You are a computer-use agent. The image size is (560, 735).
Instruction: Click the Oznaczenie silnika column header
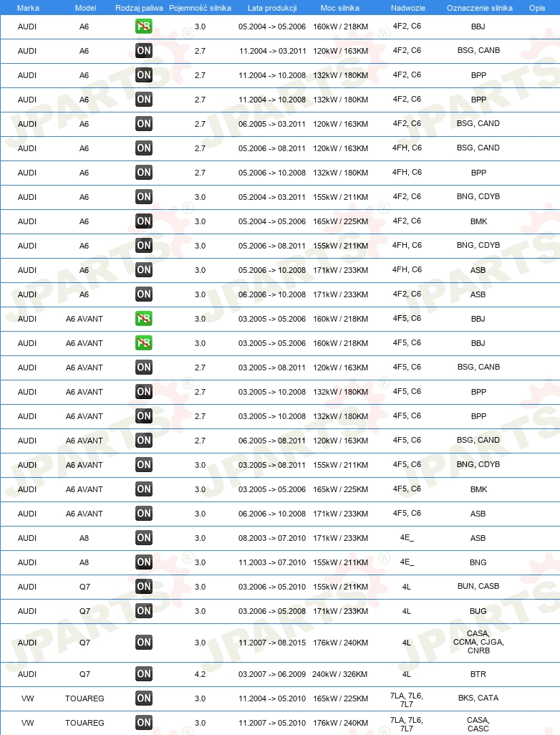(x=479, y=8)
